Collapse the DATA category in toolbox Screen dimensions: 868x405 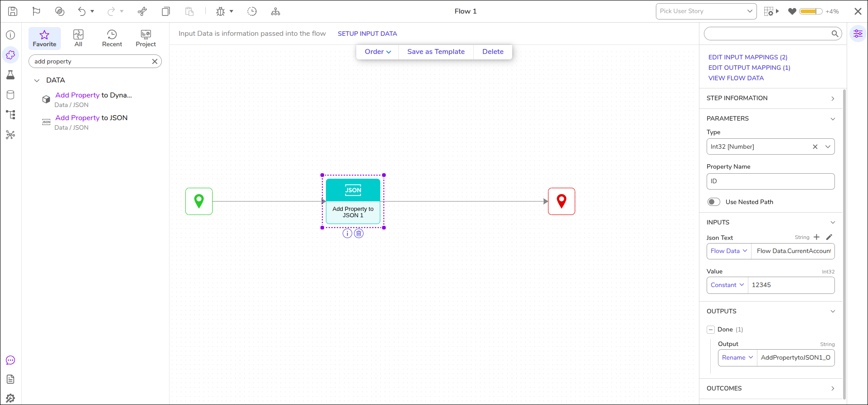37,80
